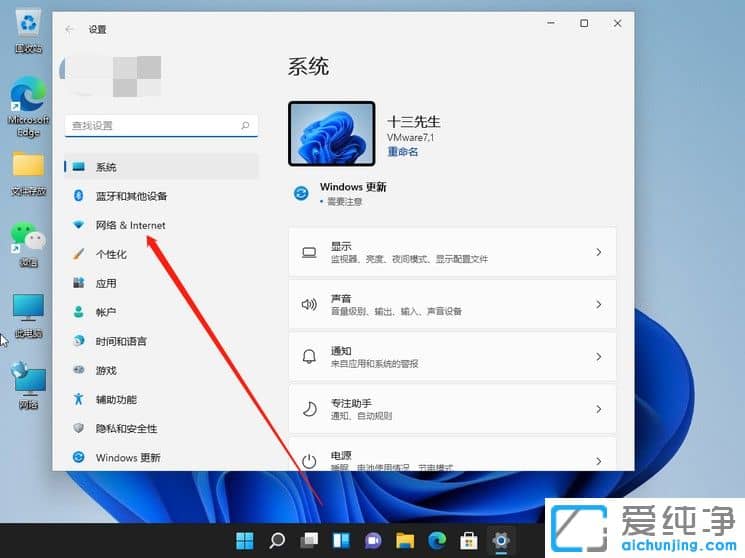Go to 个性化 settings
The width and height of the screenshot is (745, 558).
pyautogui.click(x=111, y=254)
